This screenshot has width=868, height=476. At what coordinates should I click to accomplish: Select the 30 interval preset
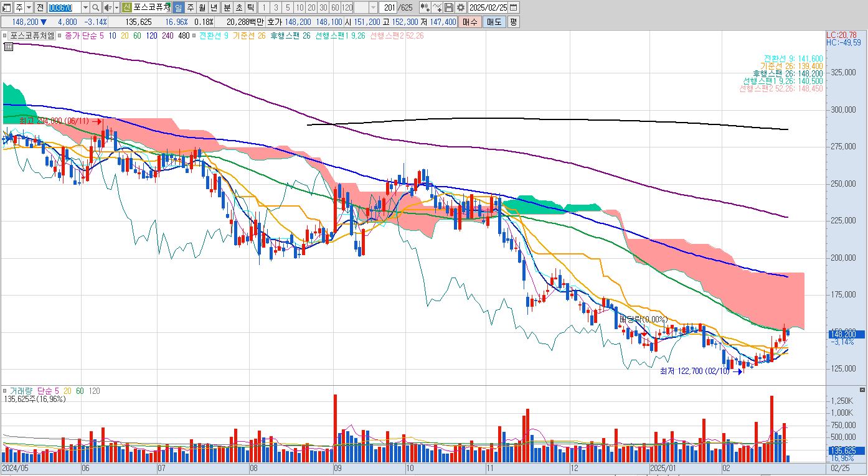323,7
